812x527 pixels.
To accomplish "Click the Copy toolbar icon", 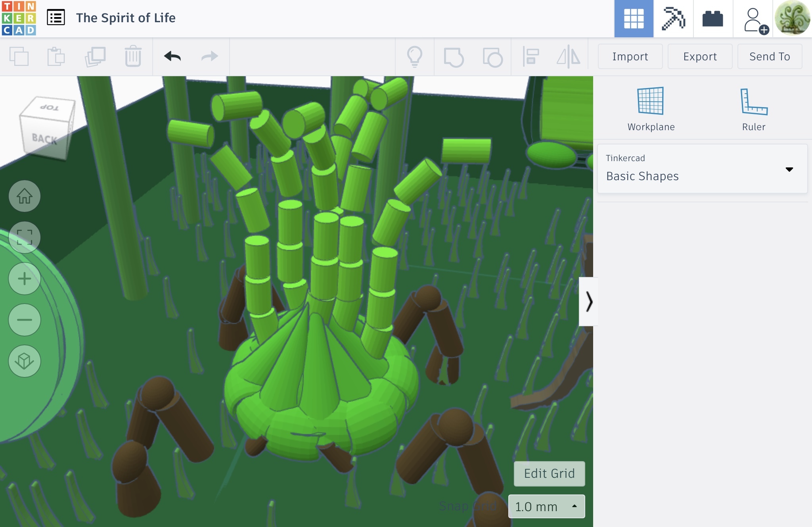I will 19,56.
